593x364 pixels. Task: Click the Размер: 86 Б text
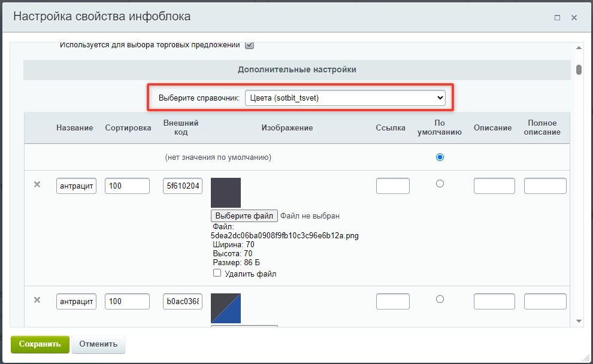236,263
